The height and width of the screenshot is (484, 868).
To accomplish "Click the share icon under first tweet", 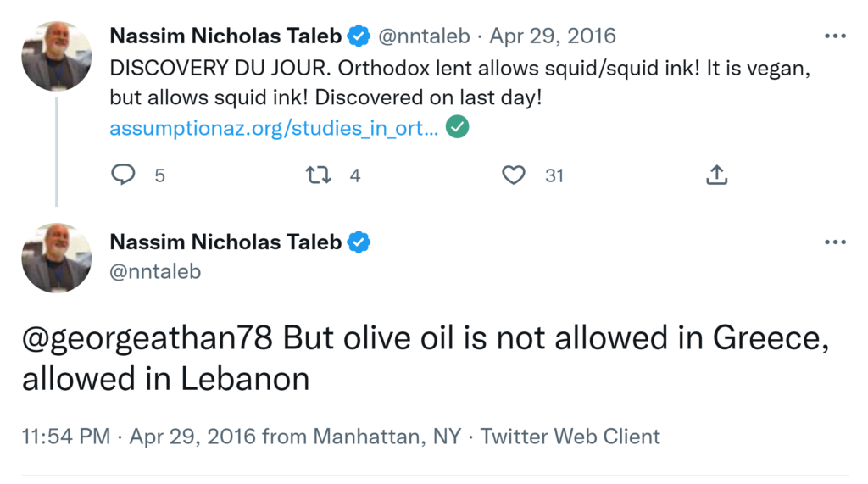I will click(716, 175).
